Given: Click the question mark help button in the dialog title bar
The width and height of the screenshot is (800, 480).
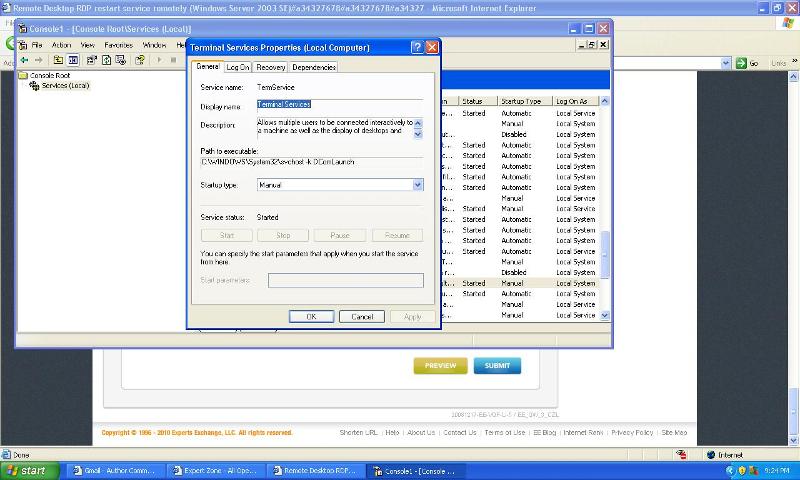Looking at the screenshot, I should [x=417, y=47].
